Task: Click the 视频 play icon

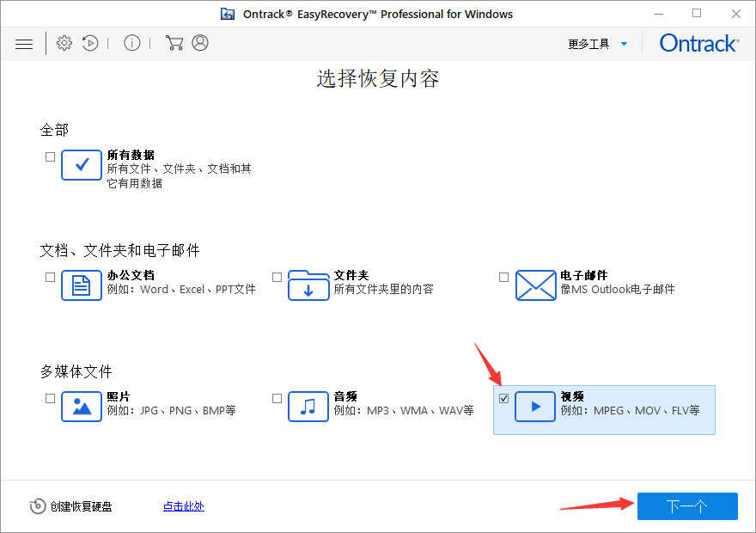Action: (x=535, y=407)
